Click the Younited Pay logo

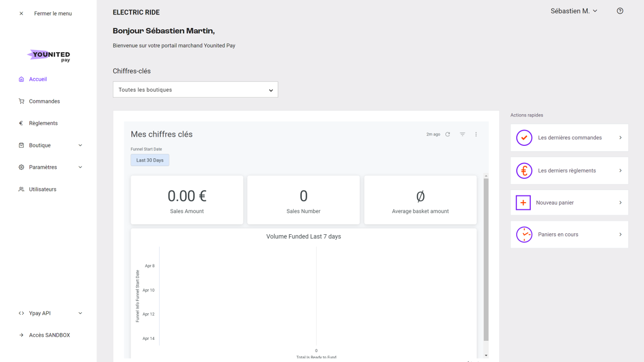(x=49, y=55)
